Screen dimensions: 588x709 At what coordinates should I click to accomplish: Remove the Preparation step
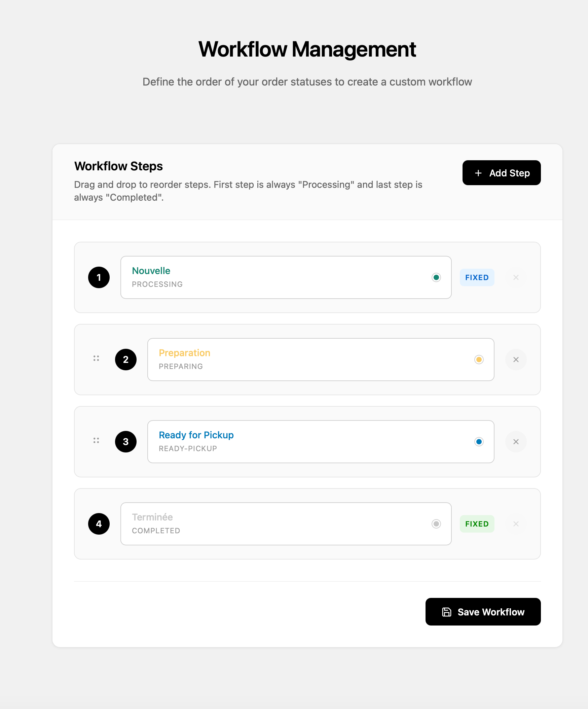coord(515,360)
